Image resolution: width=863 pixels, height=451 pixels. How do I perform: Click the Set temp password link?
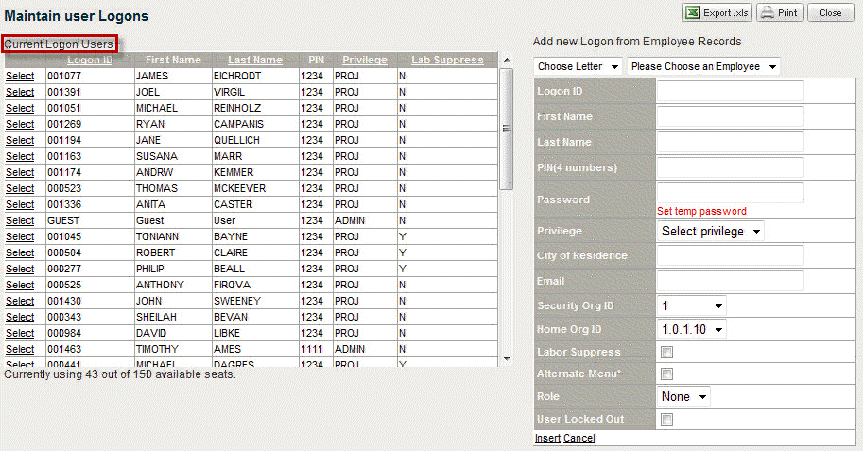pyautogui.click(x=701, y=211)
